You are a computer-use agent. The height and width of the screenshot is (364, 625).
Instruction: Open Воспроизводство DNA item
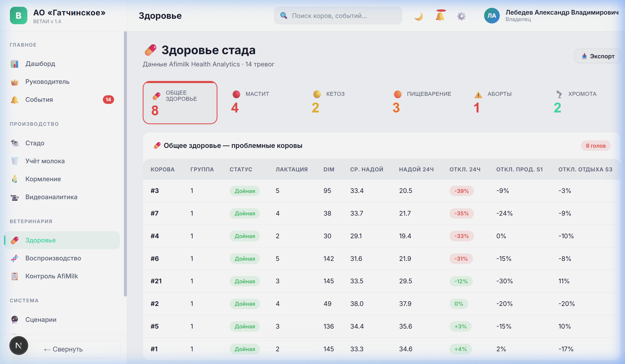coord(53,258)
